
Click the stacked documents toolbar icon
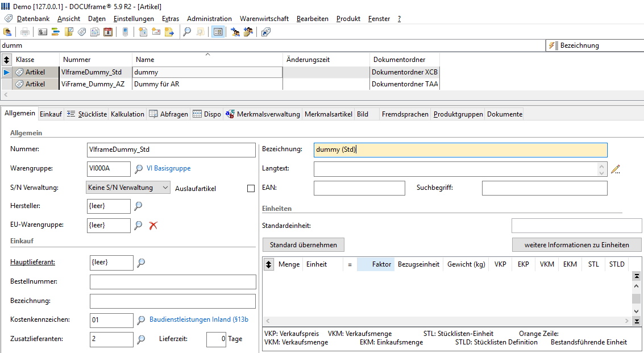95,32
